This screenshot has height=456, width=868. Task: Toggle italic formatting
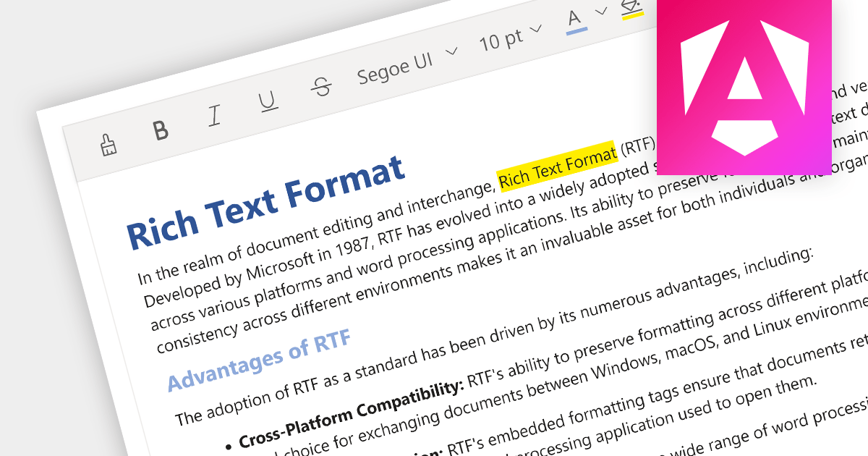coord(214,116)
